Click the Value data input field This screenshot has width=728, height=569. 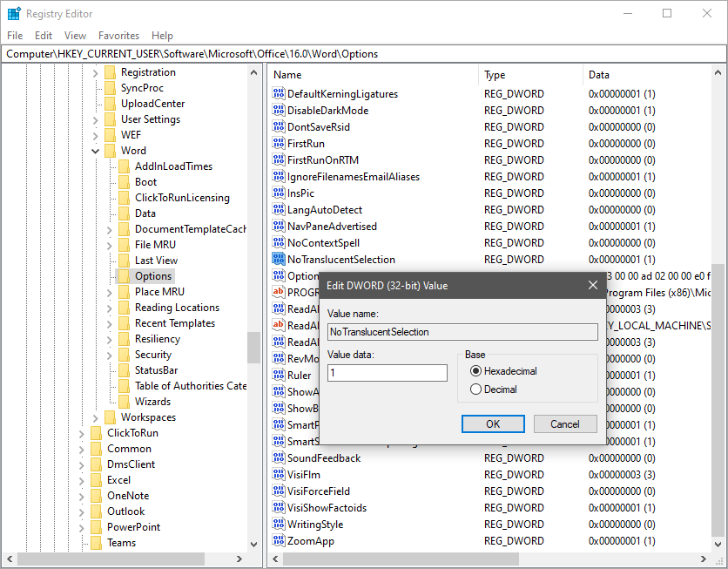click(388, 373)
